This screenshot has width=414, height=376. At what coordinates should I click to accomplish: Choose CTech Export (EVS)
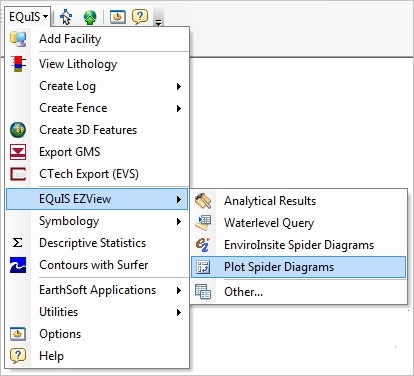click(x=97, y=174)
